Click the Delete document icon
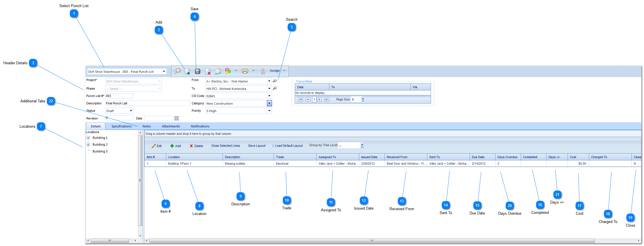 coord(208,71)
